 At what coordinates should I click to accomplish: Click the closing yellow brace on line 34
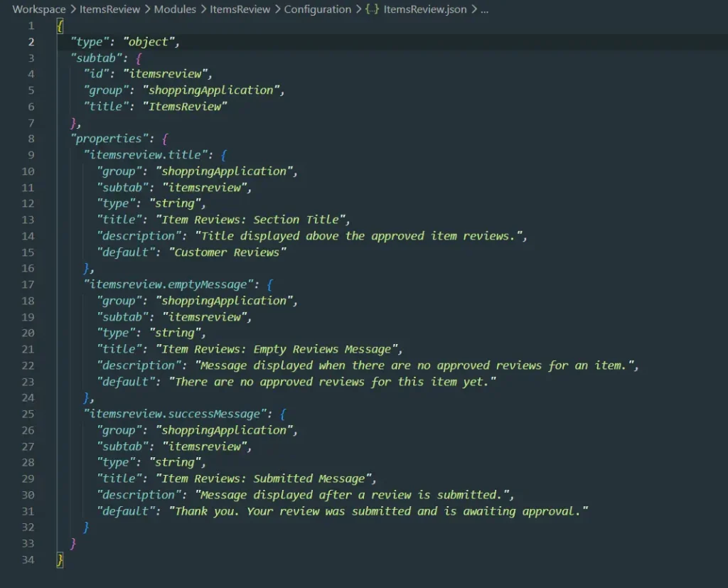click(60, 560)
